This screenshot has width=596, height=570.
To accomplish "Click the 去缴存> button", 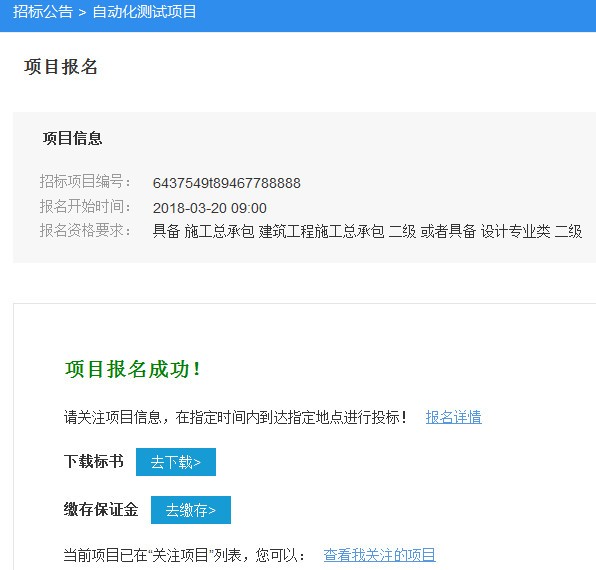I will click(x=191, y=510).
